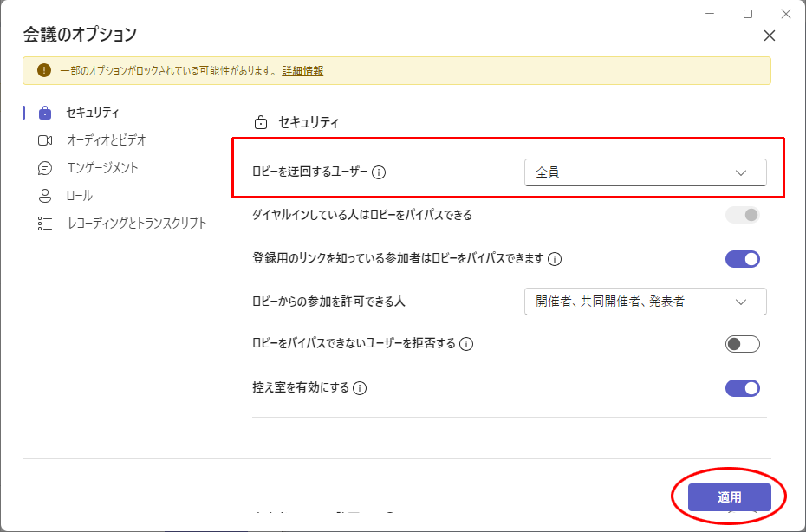
Task: Enable ダイヤルインしている人はロビーをバイパスできる
Action: pos(742,214)
